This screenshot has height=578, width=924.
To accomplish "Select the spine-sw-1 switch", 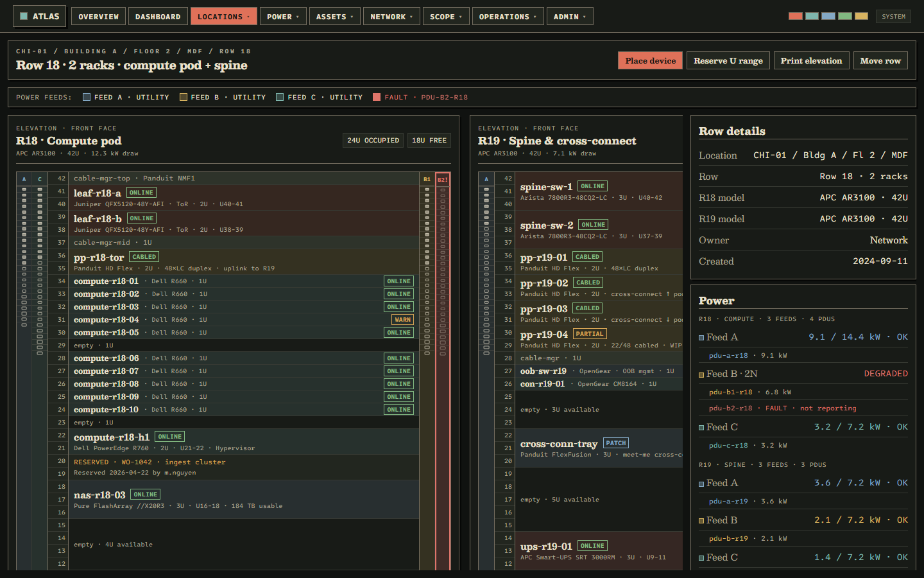I will point(599,191).
